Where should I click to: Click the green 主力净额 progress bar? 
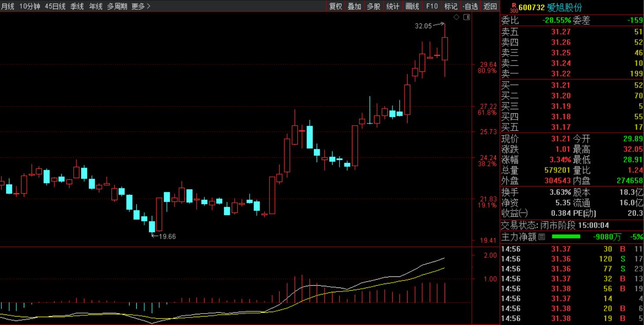[566, 237]
